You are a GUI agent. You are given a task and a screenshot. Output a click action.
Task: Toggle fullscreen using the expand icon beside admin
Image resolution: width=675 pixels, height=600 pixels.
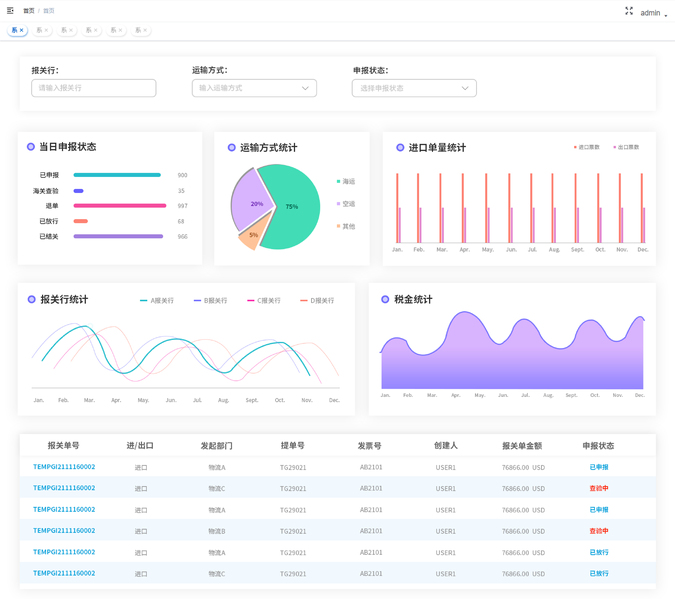629,11
